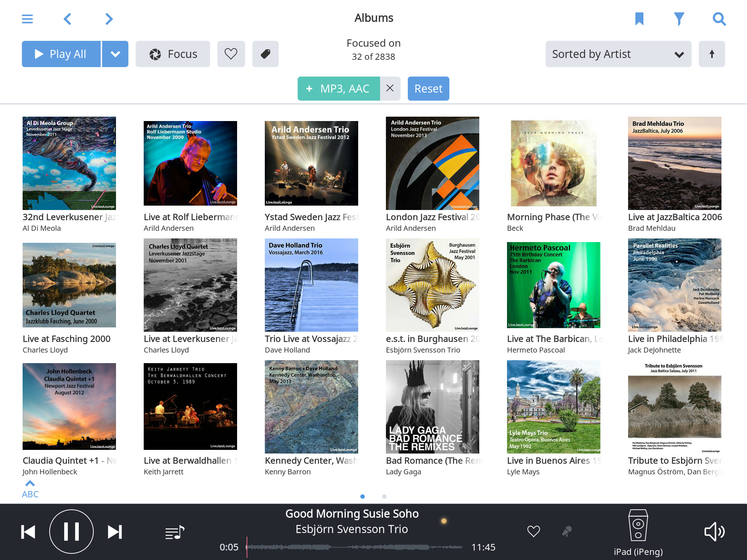Viewport: 747px width, 560px height.
Task: Open Live at Rolf Liebermann album cover
Action: pos(190,163)
